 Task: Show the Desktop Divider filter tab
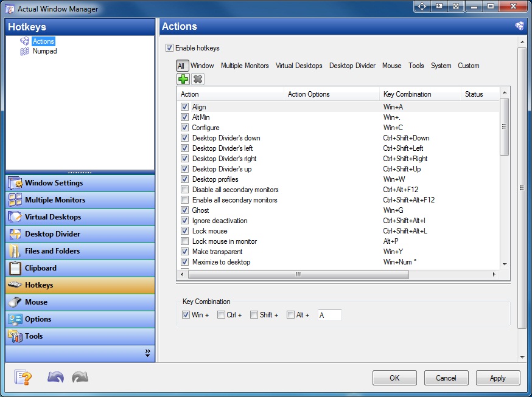pyautogui.click(x=352, y=66)
